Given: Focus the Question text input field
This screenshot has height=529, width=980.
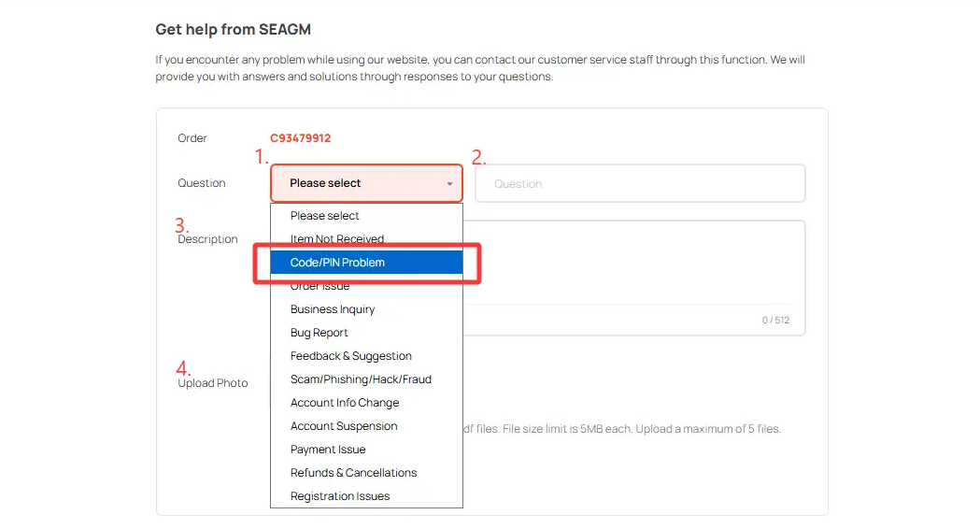Looking at the screenshot, I should click(640, 183).
